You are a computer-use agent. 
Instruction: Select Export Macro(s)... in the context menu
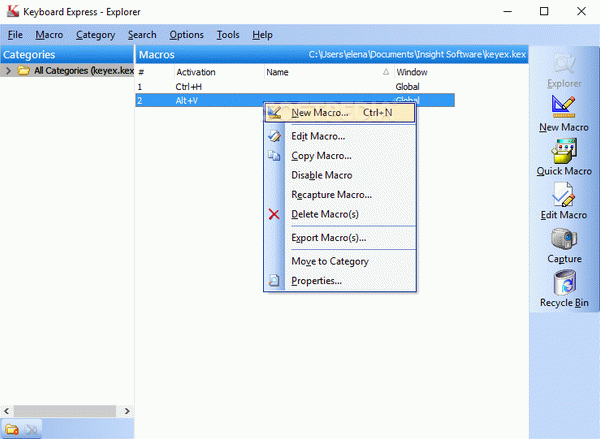tap(340, 238)
